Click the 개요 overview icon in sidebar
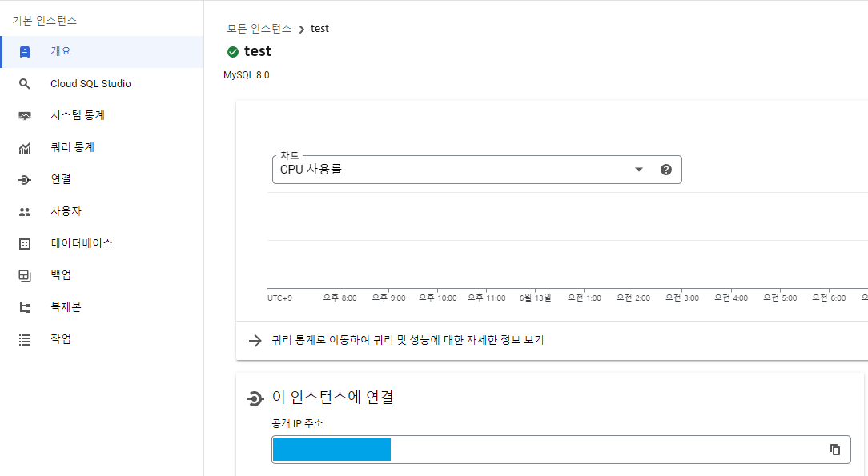868x476 pixels. click(25, 52)
